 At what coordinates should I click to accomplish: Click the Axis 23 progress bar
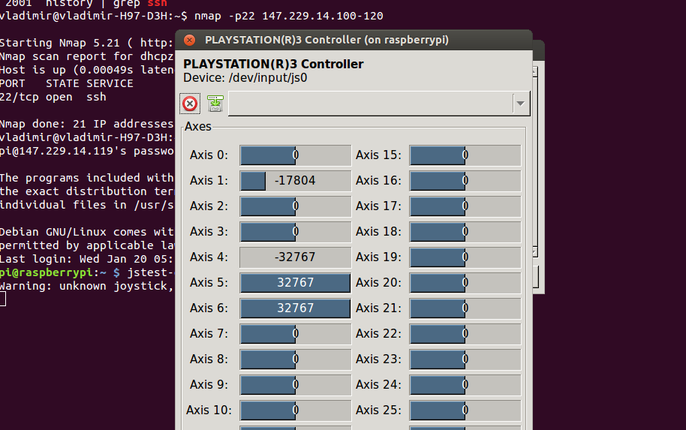click(x=465, y=359)
